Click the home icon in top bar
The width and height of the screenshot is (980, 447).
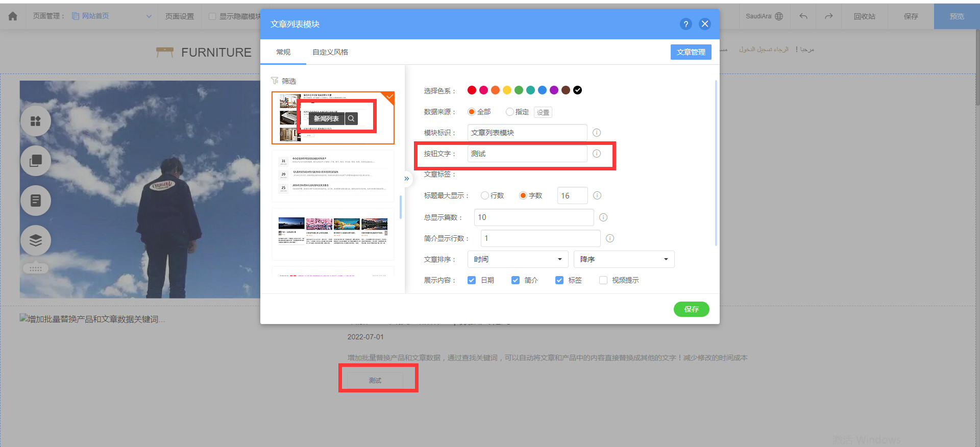click(13, 16)
